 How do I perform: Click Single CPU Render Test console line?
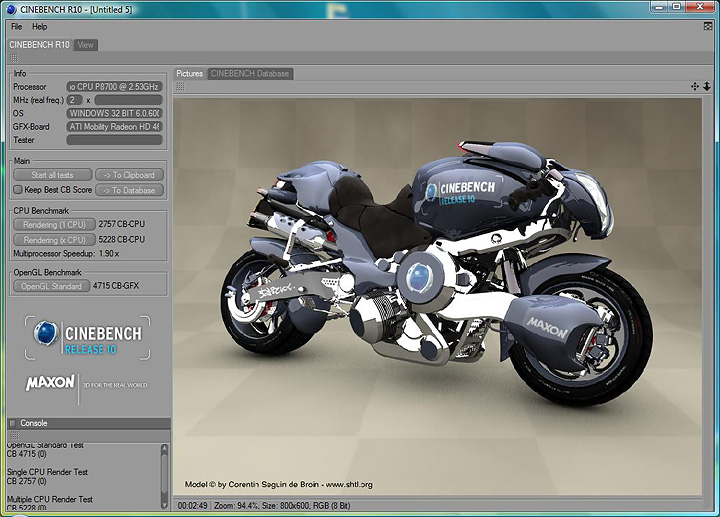[47, 472]
